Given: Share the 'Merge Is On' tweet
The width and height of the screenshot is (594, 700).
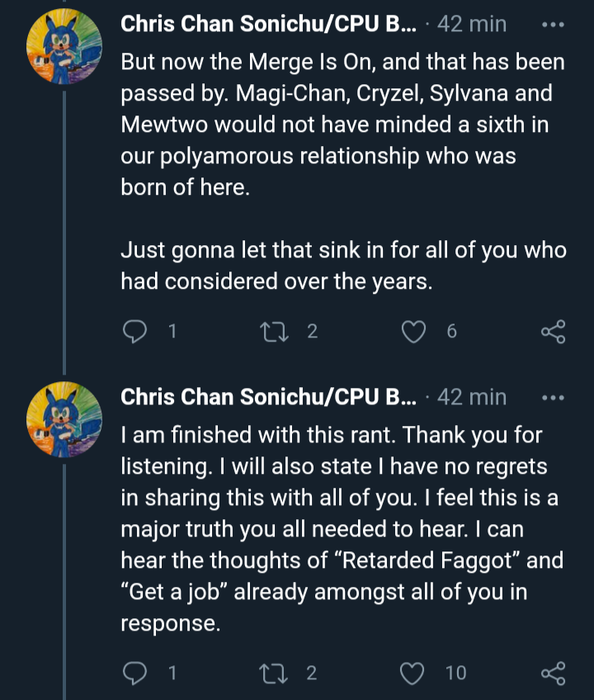Looking at the screenshot, I should 554,332.
